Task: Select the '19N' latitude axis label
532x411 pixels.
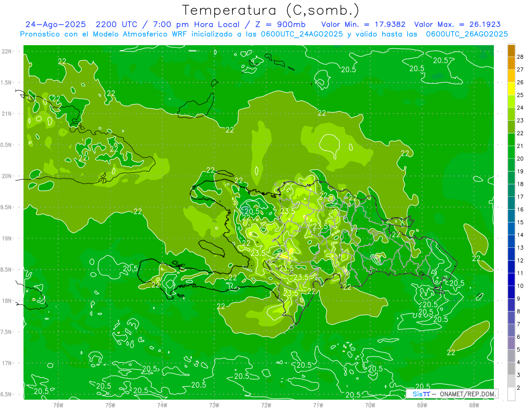Action: coord(6,239)
